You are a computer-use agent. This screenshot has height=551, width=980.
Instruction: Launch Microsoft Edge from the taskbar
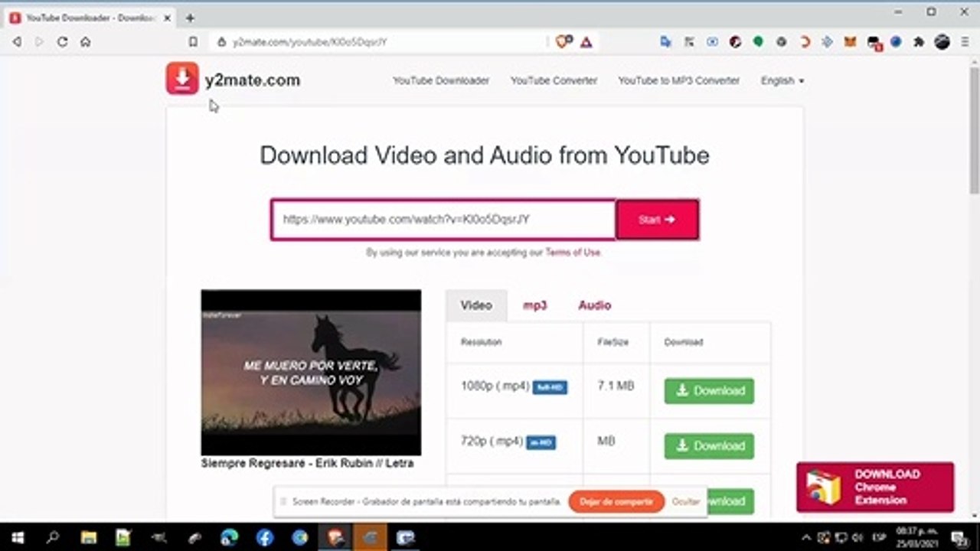(x=229, y=537)
